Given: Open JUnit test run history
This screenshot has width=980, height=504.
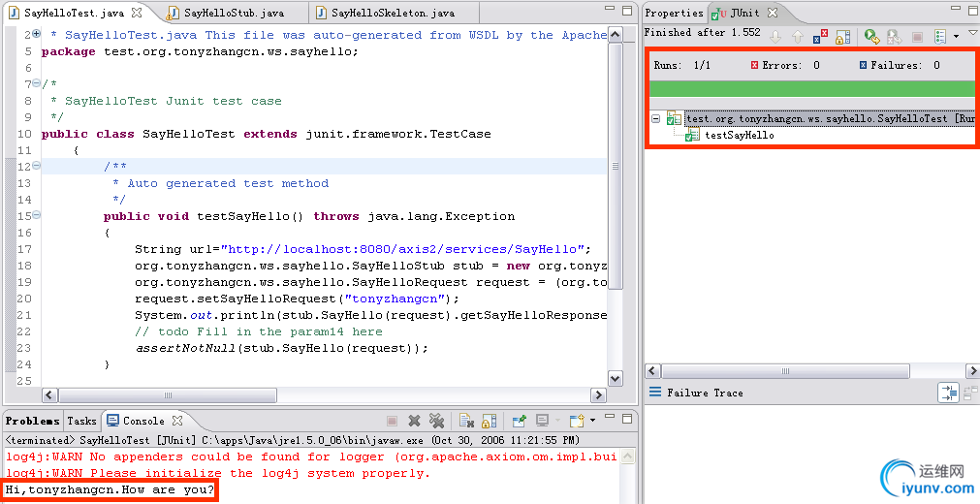Looking at the screenshot, I should click(x=940, y=37).
